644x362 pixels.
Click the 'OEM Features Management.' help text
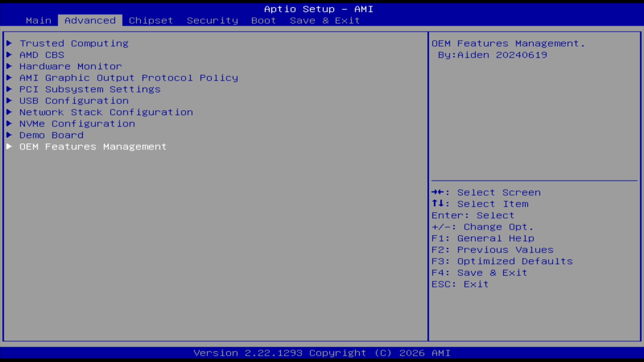[508, 44]
